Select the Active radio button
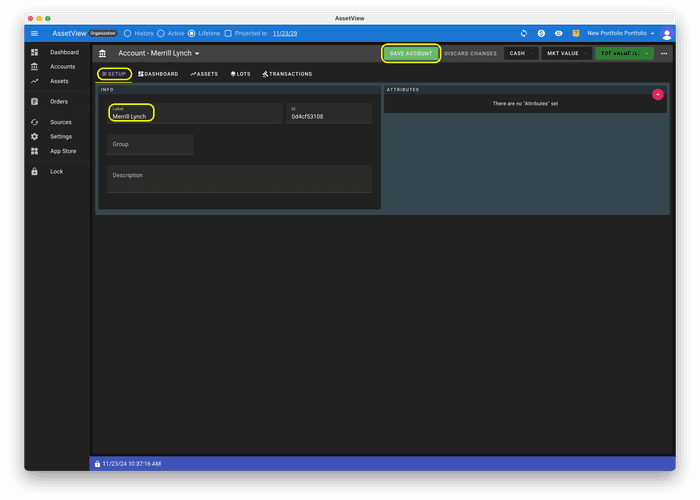This screenshot has width=700, height=500. (160, 33)
